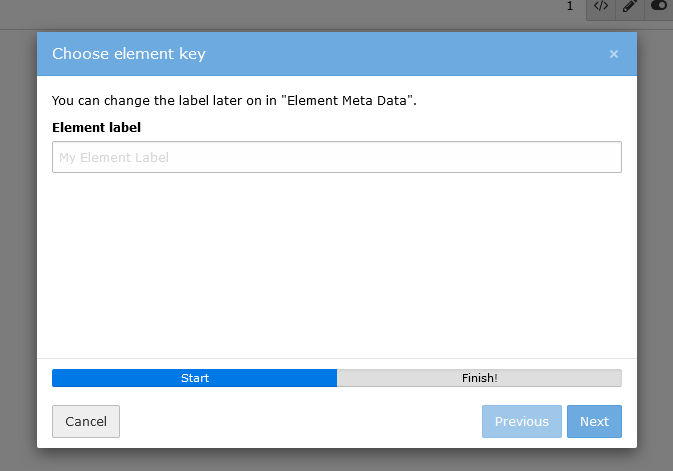The width and height of the screenshot is (673, 471).
Task: Toggle the switch icon in top toolbar
Action: coord(658,6)
